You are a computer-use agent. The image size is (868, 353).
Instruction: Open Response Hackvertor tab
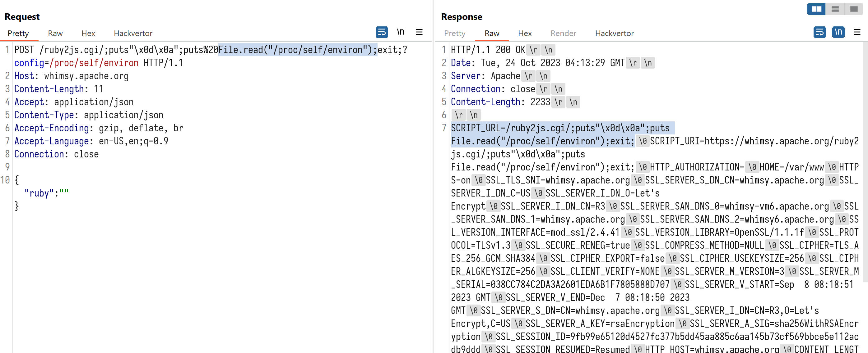click(x=614, y=33)
